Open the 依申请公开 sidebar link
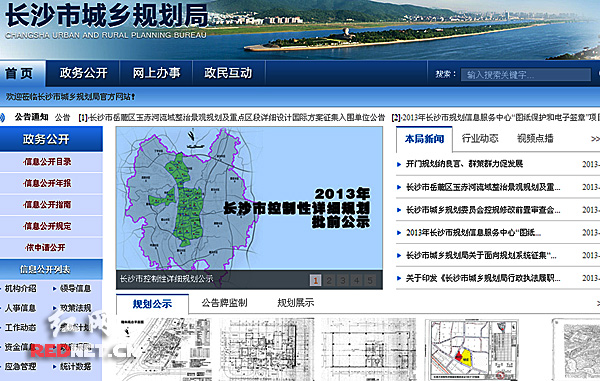The image size is (600, 381). click(45, 247)
